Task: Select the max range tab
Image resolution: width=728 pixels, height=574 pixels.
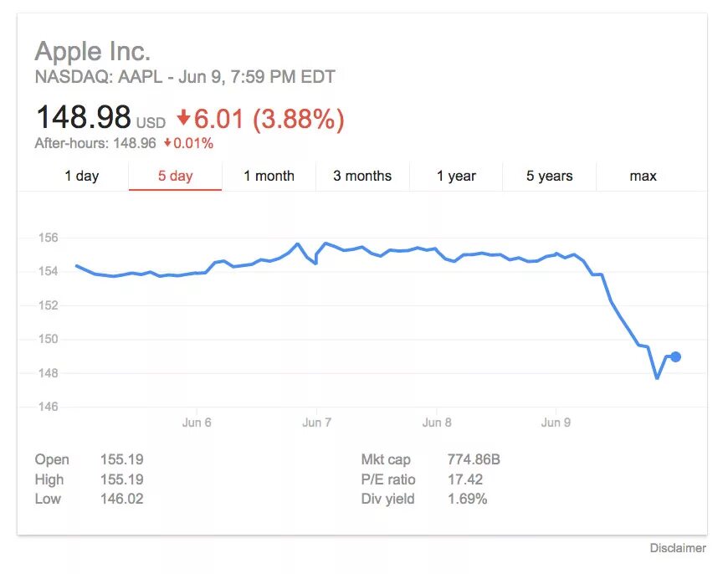Action: point(643,176)
